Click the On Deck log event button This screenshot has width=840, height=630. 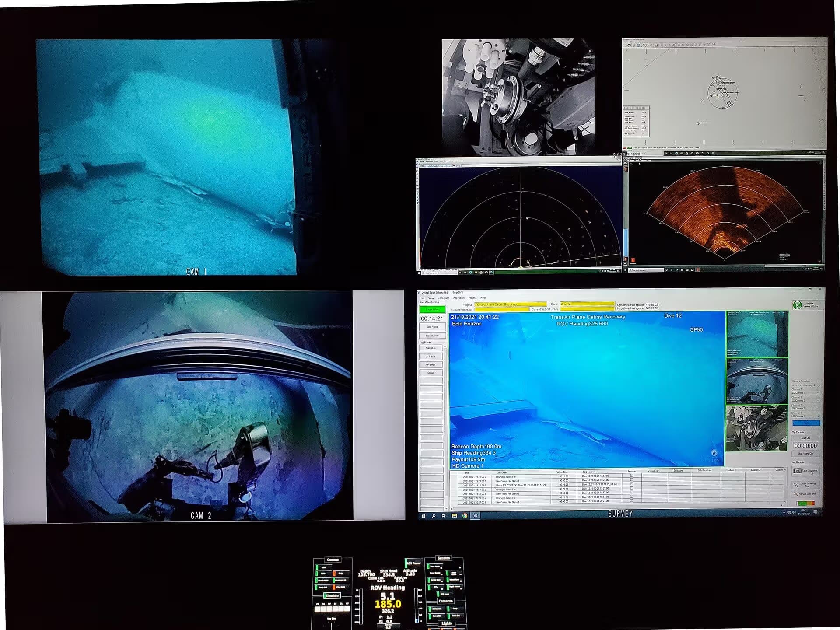tap(431, 364)
